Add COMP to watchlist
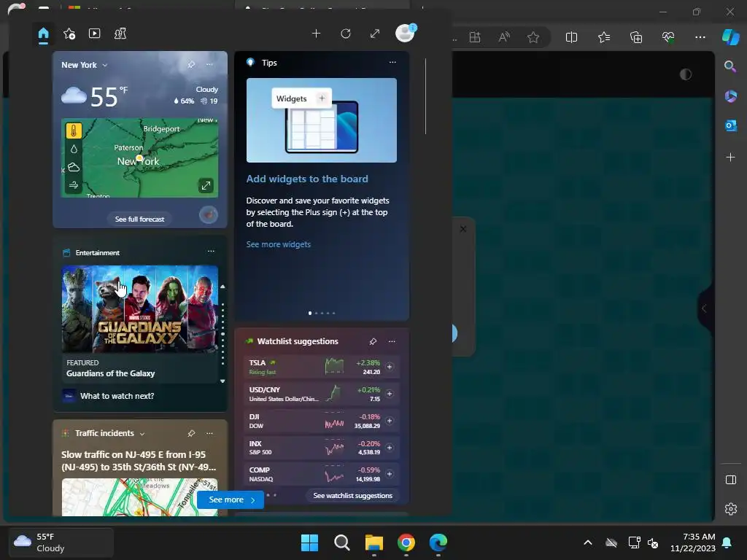The image size is (747, 560). (x=390, y=474)
